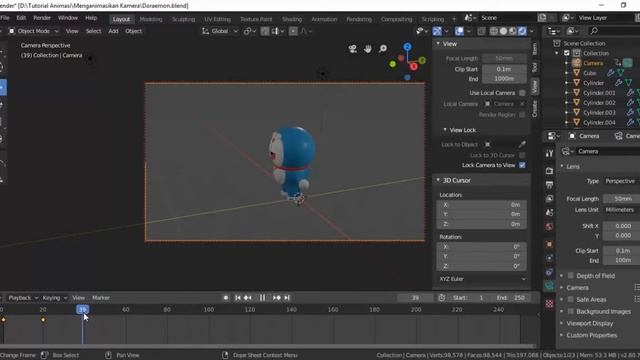Screen dimensions: 640x360
Task: Click the End frame 250 field
Action: [x=510, y=298]
